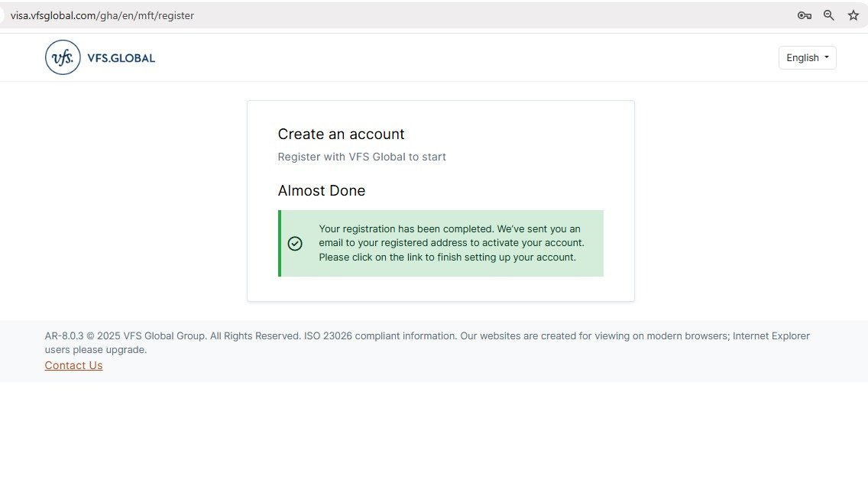Image resolution: width=868 pixels, height=486 pixels.
Task: Bookmark the page using the star icon
Action: pos(853,15)
